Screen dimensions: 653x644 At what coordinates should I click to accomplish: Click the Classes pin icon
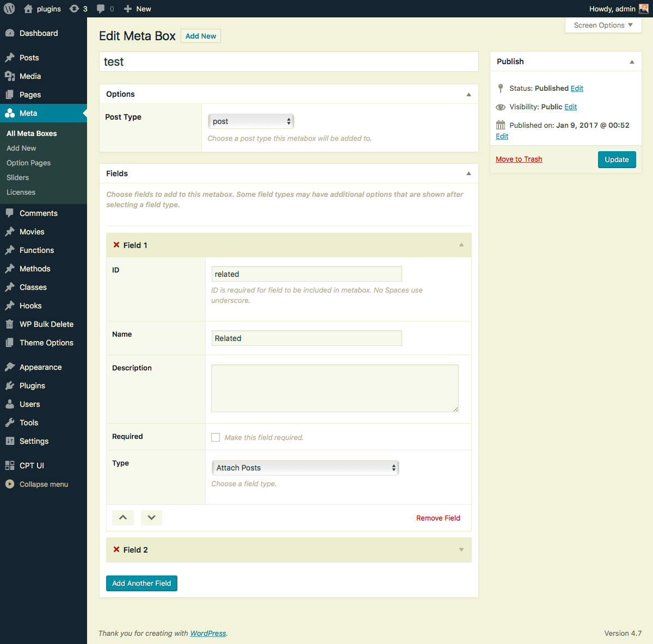[10, 287]
